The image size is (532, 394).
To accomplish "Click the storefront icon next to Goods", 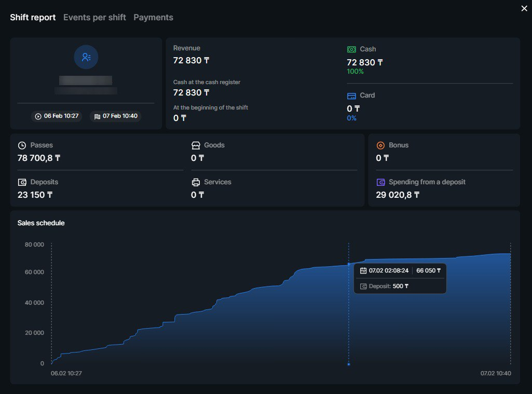I will click(195, 145).
